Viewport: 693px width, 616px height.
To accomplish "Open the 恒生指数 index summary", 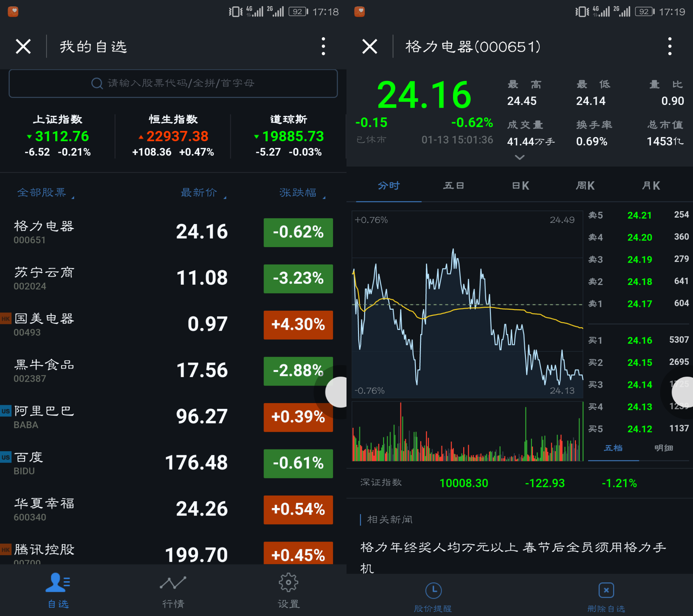I will pos(173,136).
